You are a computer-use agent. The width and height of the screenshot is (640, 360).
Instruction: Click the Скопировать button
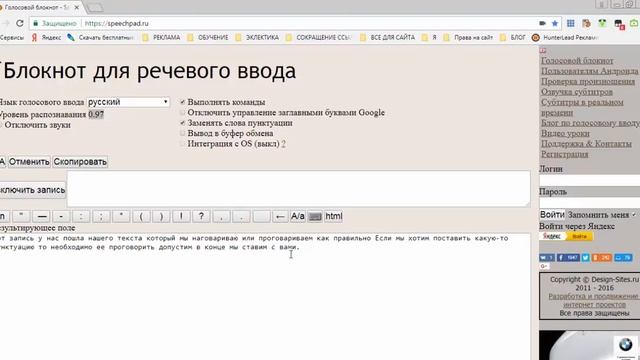80,162
